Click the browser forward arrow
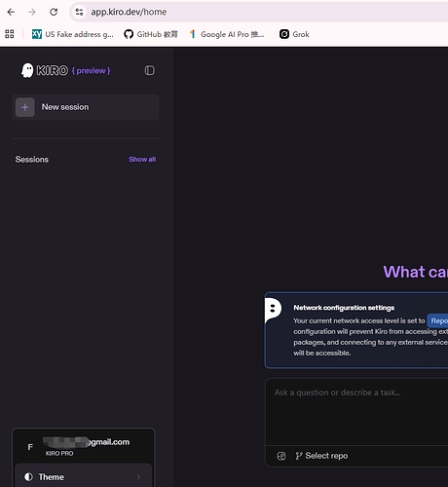The image size is (448, 487). pyautogui.click(x=32, y=13)
